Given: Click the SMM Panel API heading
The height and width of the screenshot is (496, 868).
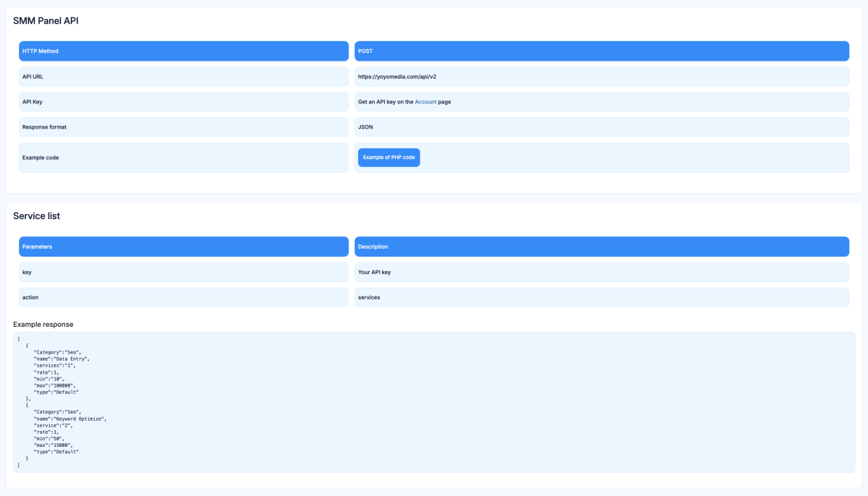Looking at the screenshot, I should pyautogui.click(x=46, y=21).
